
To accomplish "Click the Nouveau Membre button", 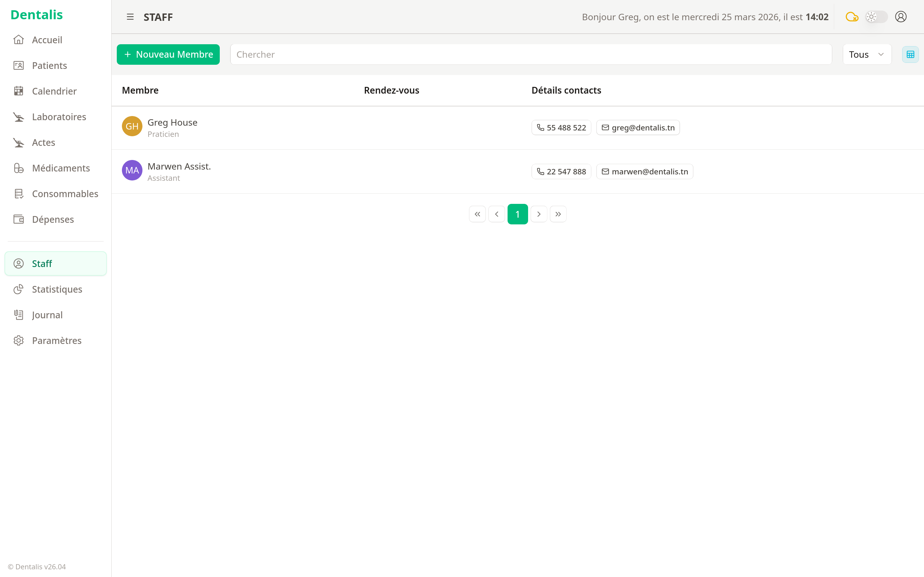I will tap(168, 54).
